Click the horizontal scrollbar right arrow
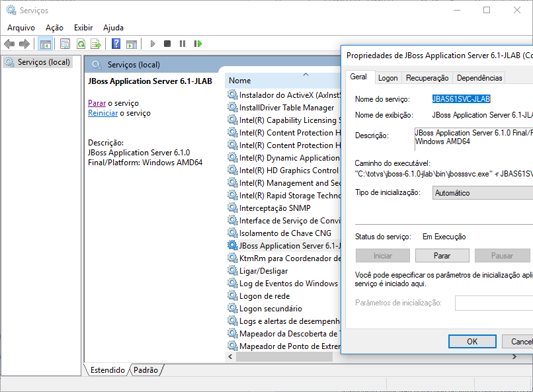Viewport: 533px width, 392px height. pyautogui.click(x=514, y=357)
